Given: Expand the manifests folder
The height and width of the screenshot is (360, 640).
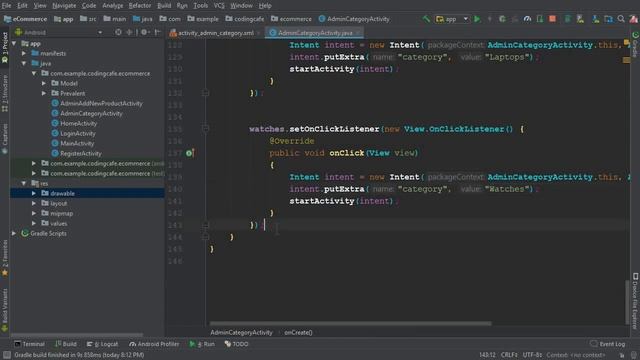Looking at the screenshot, I should [24, 53].
